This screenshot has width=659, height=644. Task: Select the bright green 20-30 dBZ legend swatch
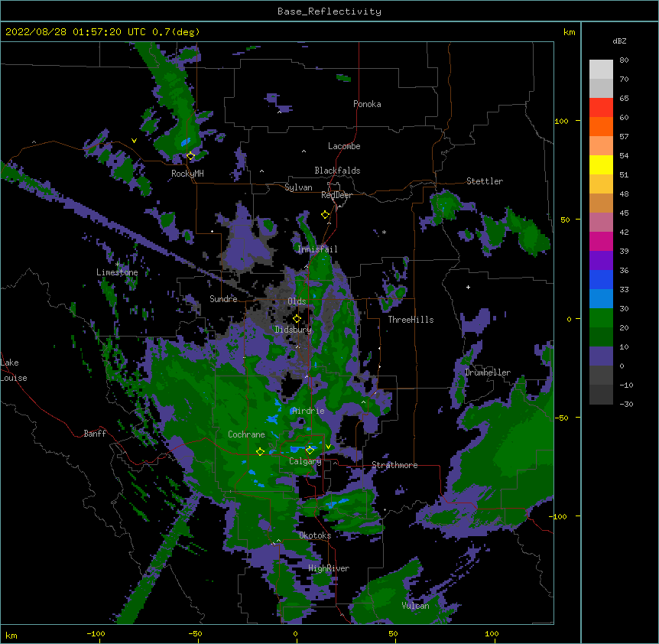pos(601,318)
